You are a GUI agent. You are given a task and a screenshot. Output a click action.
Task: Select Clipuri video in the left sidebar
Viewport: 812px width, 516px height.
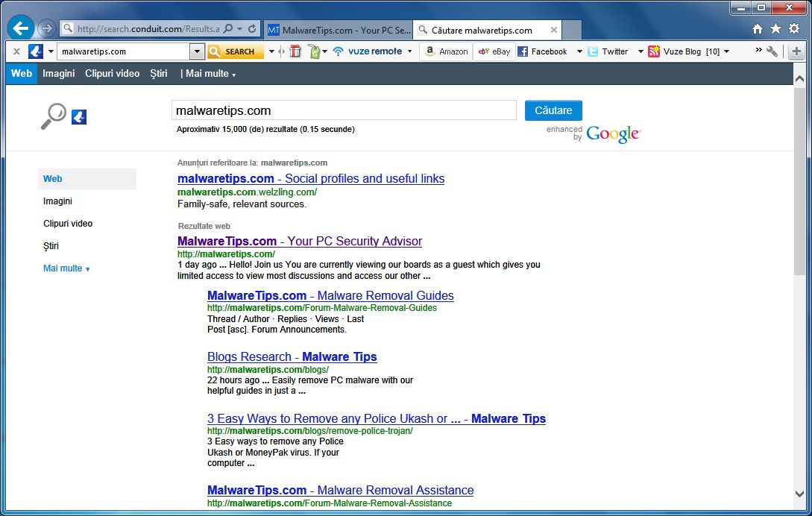[x=68, y=223]
